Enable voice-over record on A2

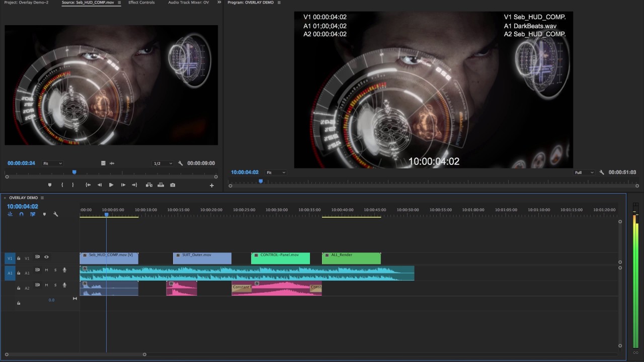(64, 285)
